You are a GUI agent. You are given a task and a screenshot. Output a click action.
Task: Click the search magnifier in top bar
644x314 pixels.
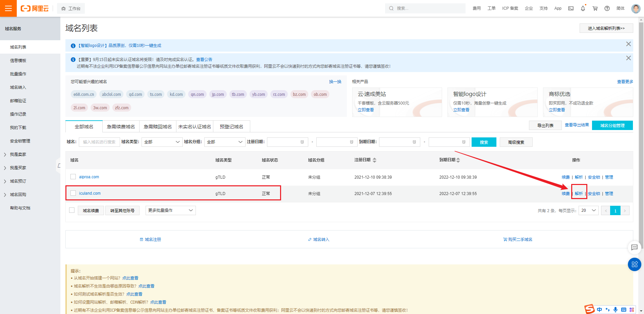pos(391,8)
